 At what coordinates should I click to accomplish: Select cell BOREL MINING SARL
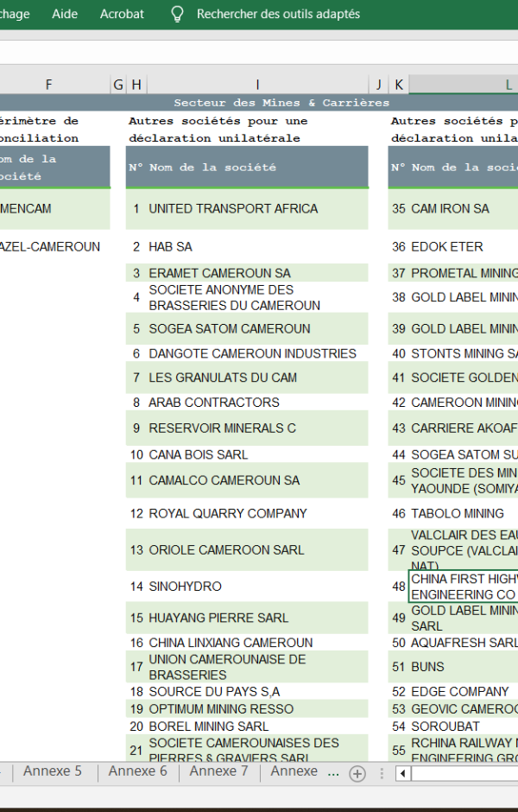[258, 726]
